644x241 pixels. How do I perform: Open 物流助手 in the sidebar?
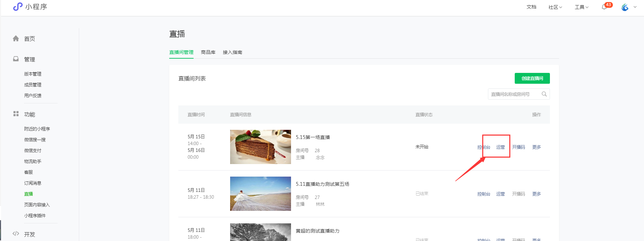coord(33,161)
